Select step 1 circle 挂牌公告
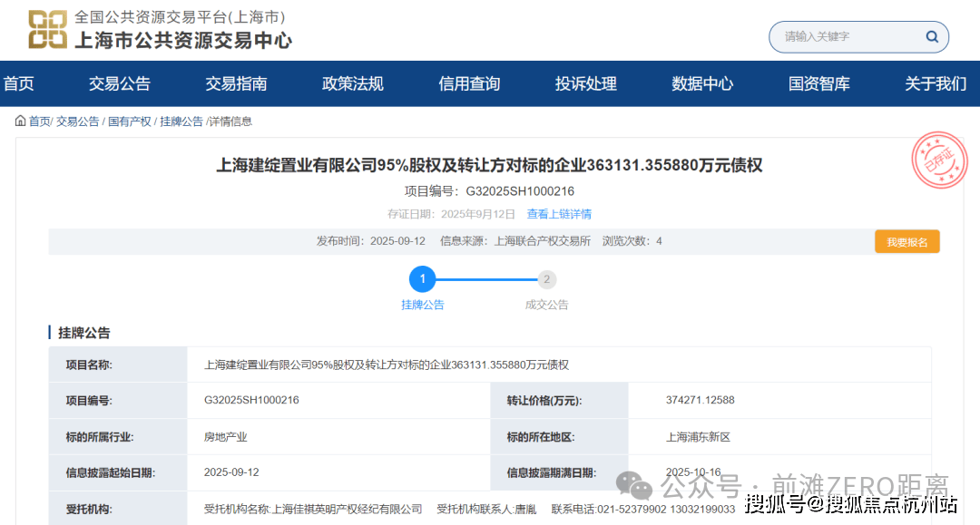Screen dimensions: 980x525 422,279
